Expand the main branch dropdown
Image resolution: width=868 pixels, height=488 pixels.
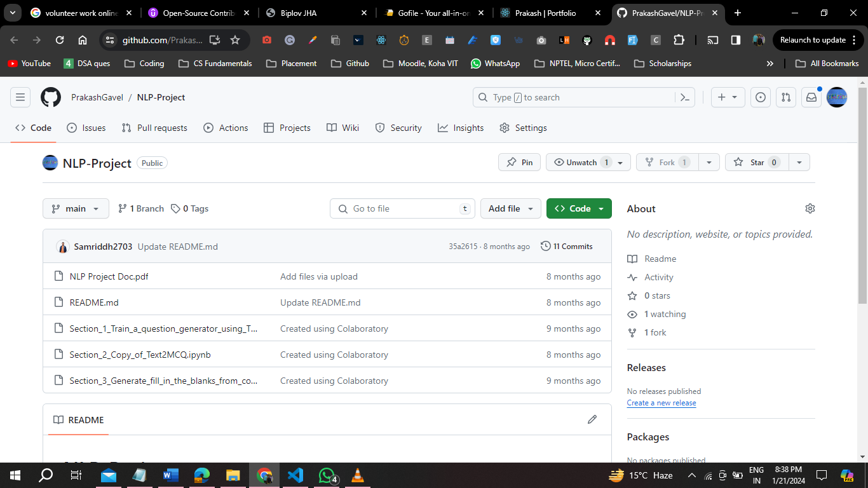pos(76,208)
